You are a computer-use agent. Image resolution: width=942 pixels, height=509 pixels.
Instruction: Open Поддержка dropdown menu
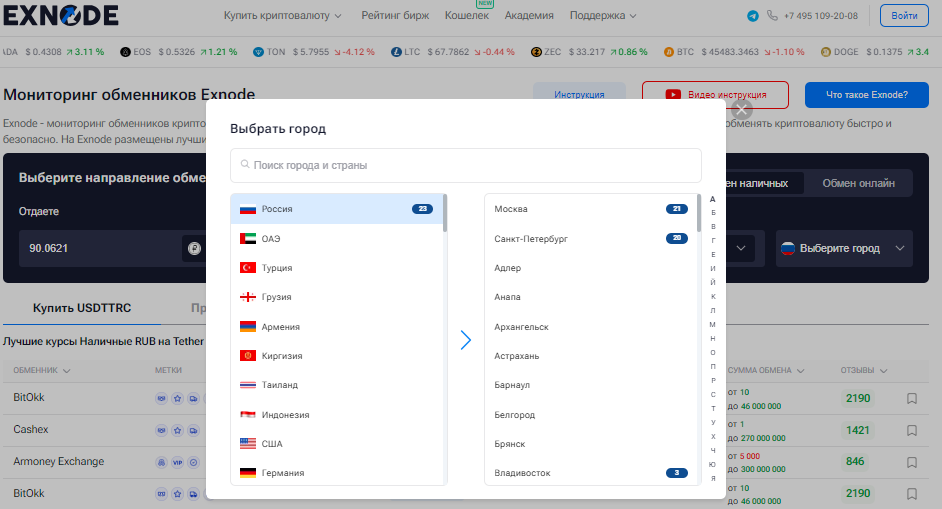(603, 16)
